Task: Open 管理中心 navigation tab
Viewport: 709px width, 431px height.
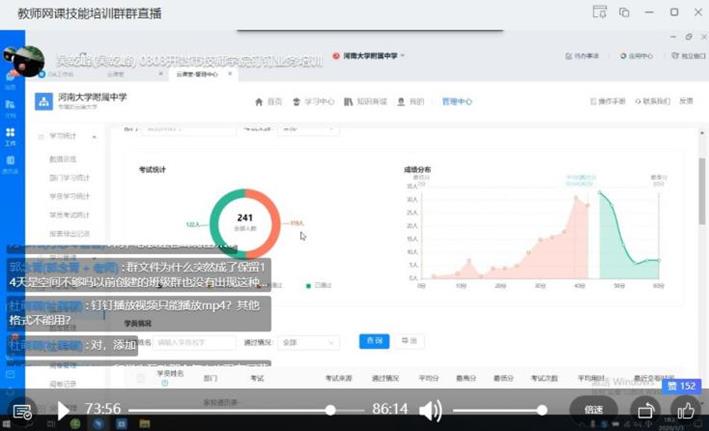Action: tap(457, 102)
